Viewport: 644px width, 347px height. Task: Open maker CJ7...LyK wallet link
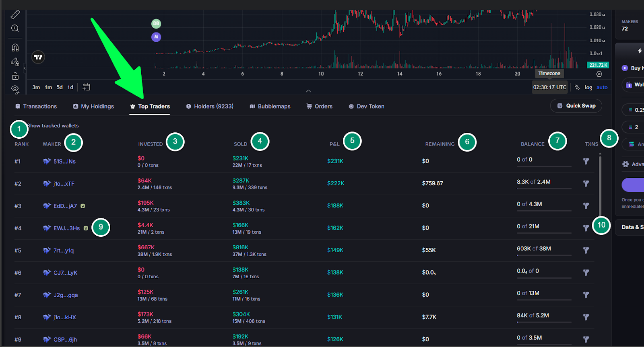pyautogui.click(x=65, y=273)
